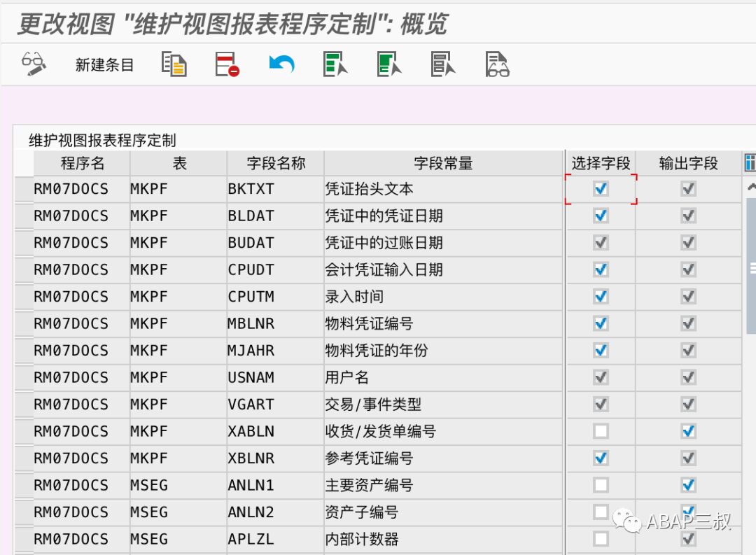Uncheck 选择字段 for BKTXT row
Viewport: 756px width, 555px height.
pos(601,189)
